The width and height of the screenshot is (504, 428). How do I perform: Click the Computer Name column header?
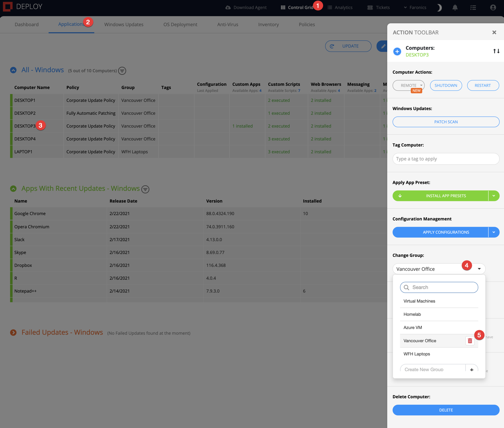click(x=32, y=88)
